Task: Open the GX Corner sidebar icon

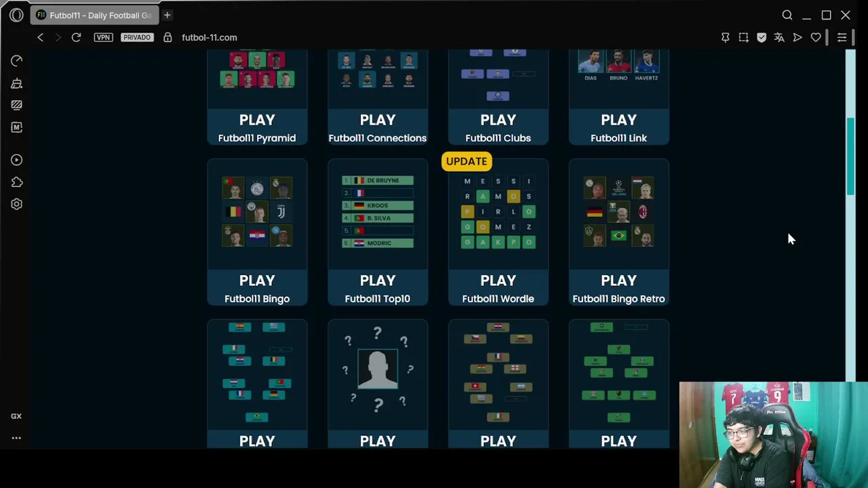Action: pos(17,105)
